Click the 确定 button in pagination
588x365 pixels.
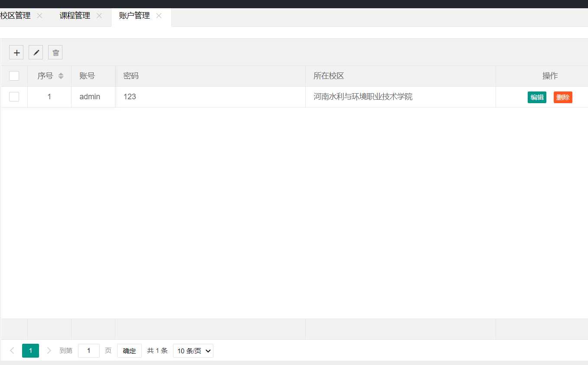[129, 351]
